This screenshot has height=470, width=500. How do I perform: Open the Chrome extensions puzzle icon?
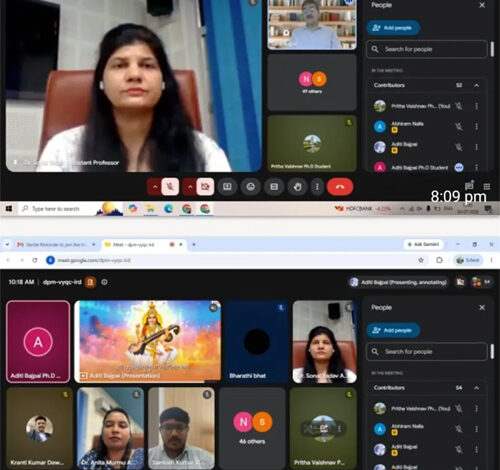pyautogui.click(x=439, y=260)
